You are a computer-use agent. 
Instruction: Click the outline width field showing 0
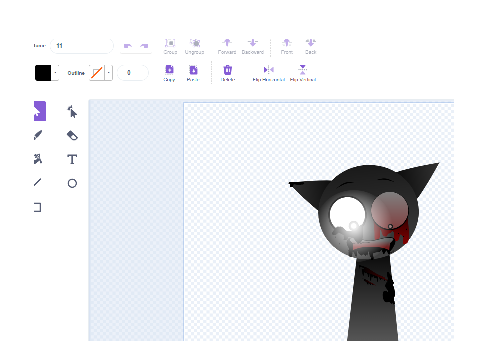[133, 73]
